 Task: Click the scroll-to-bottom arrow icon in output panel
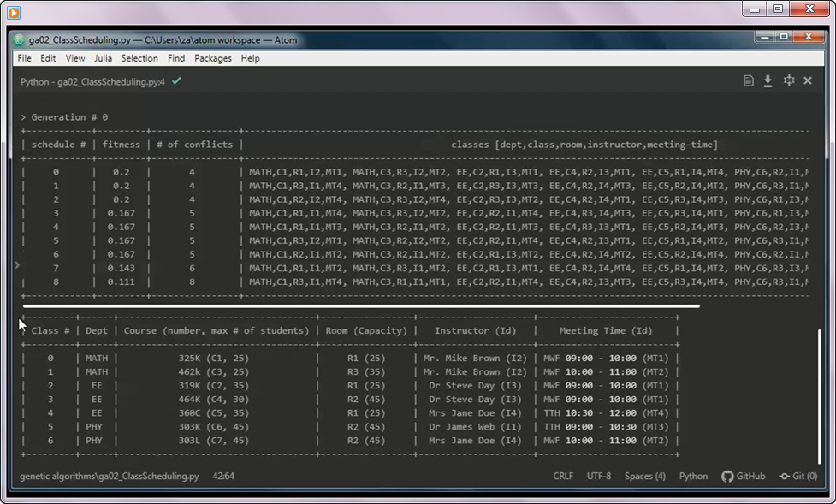(x=768, y=80)
